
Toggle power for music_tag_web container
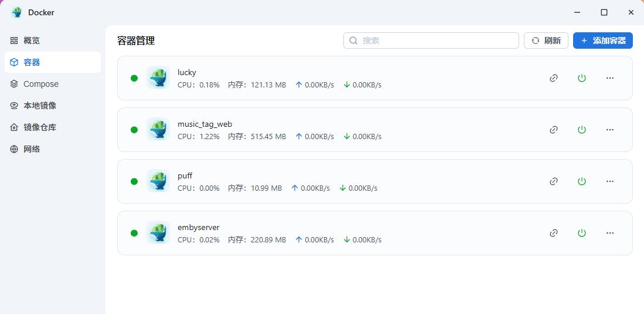coord(581,130)
